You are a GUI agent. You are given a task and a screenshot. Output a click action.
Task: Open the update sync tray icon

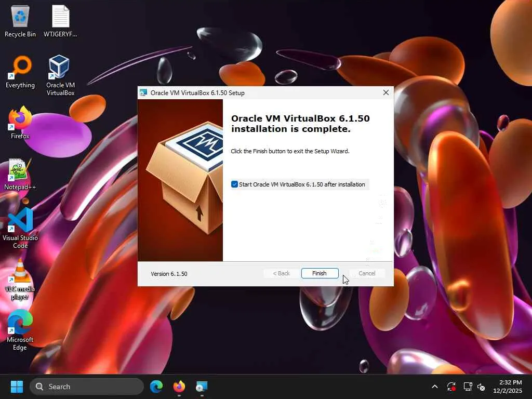click(x=451, y=387)
